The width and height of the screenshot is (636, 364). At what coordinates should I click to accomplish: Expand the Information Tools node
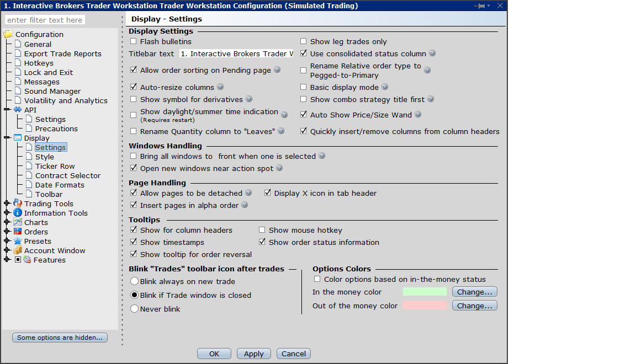(7, 213)
